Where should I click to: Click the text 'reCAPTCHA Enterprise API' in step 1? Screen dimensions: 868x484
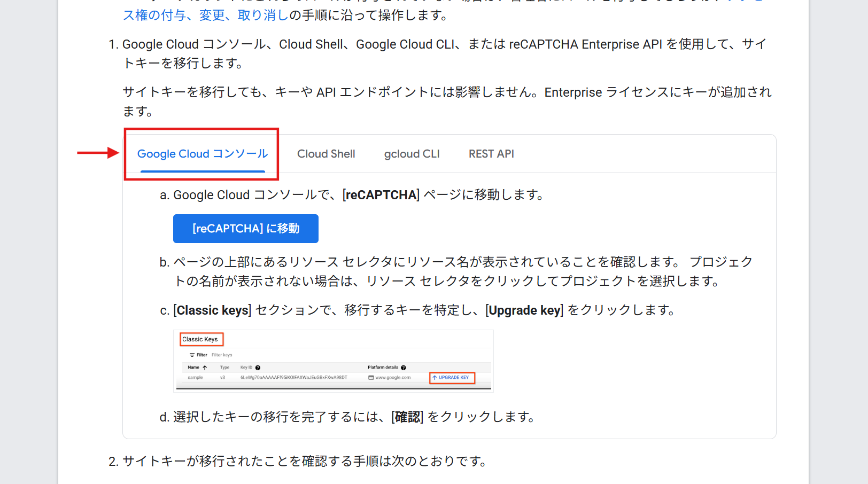(586, 44)
